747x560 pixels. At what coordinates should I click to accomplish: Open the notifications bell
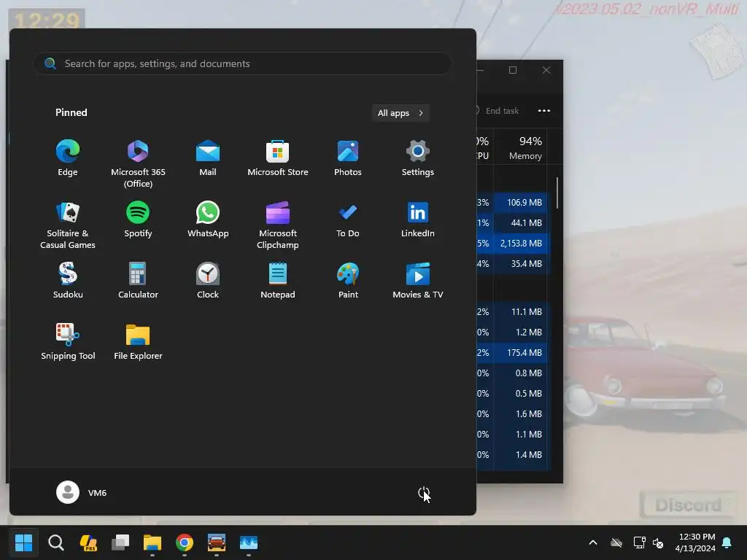coord(727,542)
